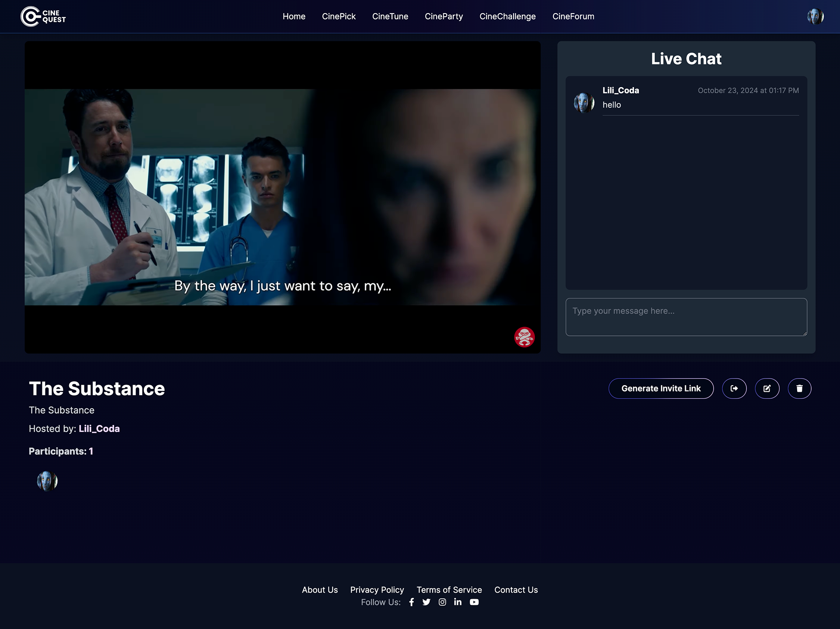Open the YouTube link in the footer
This screenshot has width=840, height=629.
pos(474,602)
